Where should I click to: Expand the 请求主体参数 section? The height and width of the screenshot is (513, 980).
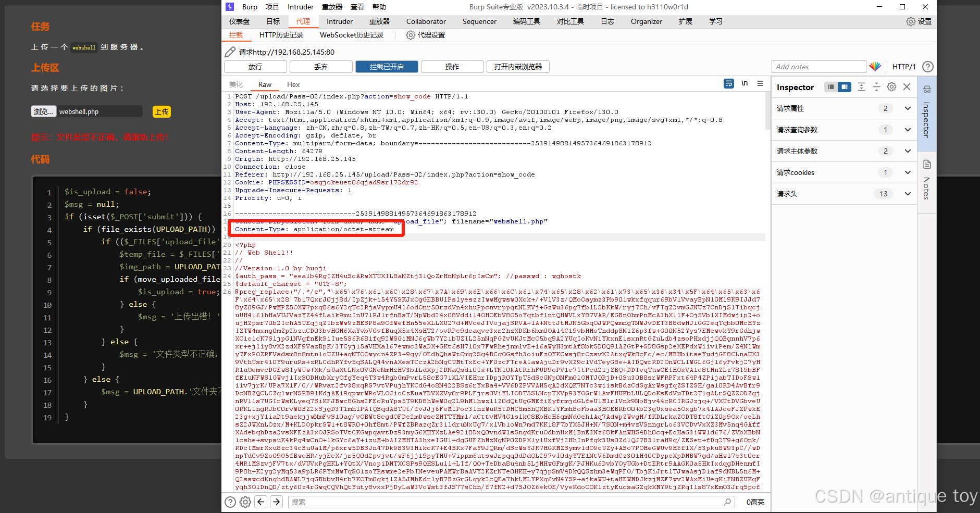point(908,151)
